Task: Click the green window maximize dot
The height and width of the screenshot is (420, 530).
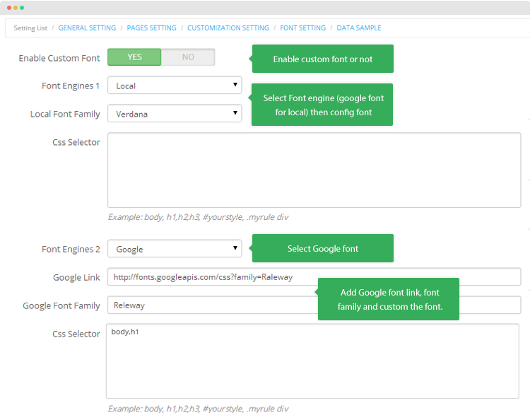Action: 22,8
